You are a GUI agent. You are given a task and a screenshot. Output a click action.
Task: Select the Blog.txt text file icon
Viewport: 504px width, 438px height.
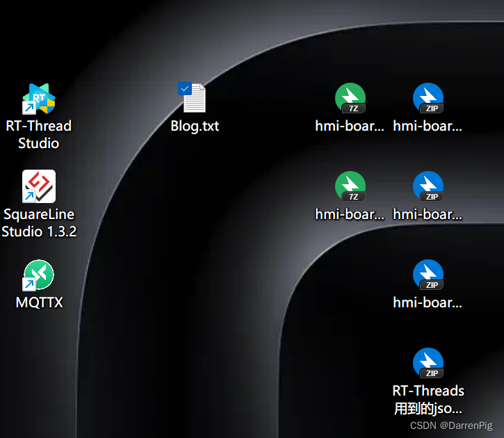coord(195,98)
